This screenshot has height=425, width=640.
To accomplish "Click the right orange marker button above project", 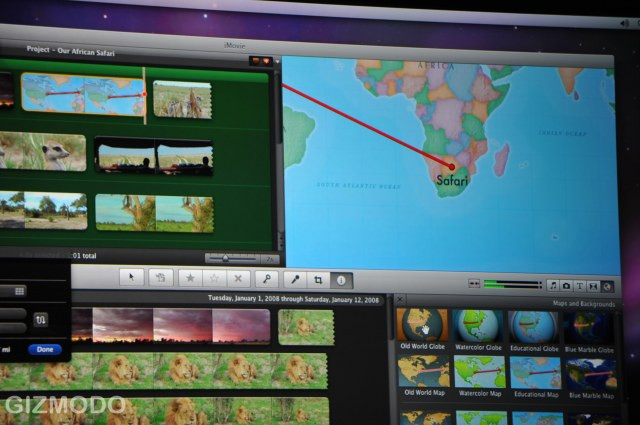I will (x=266, y=61).
